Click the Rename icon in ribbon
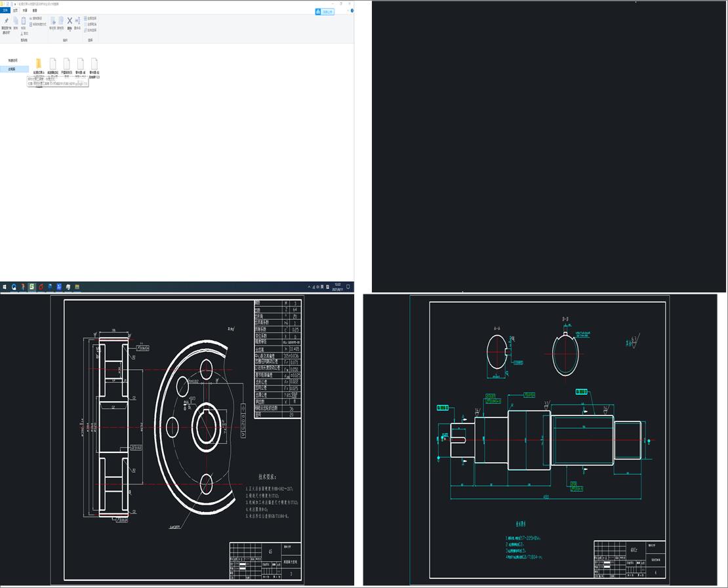The width and height of the screenshot is (728, 588). pyautogui.click(x=77, y=23)
